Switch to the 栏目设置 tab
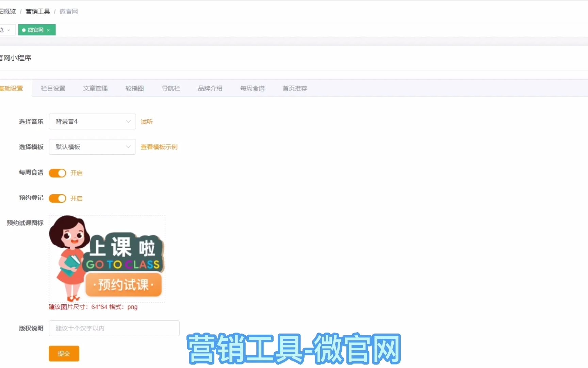 click(53, 88)
